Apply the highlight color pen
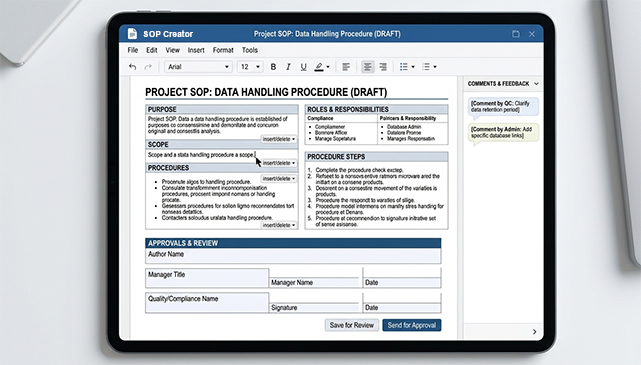641x365 pixels. point(319,67)
